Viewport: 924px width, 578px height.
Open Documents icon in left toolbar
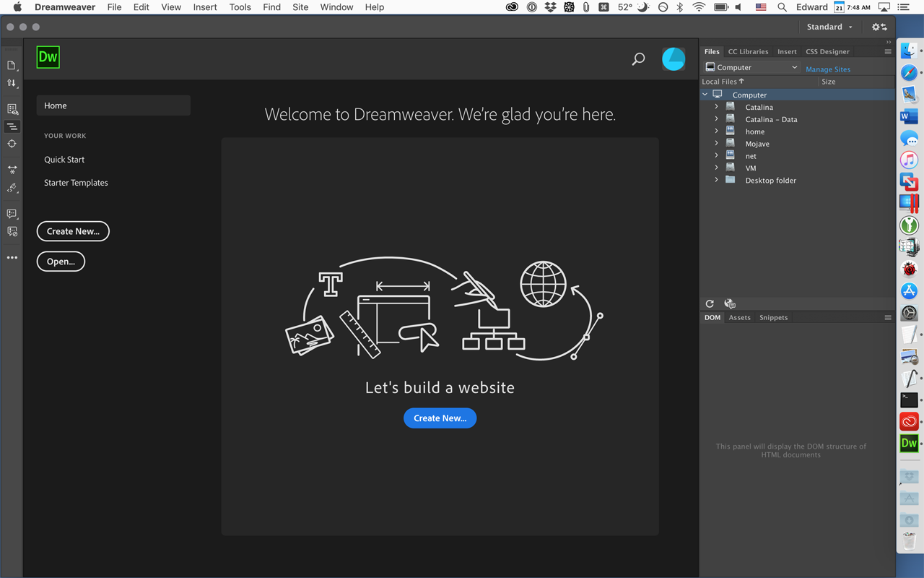[12, 65]
